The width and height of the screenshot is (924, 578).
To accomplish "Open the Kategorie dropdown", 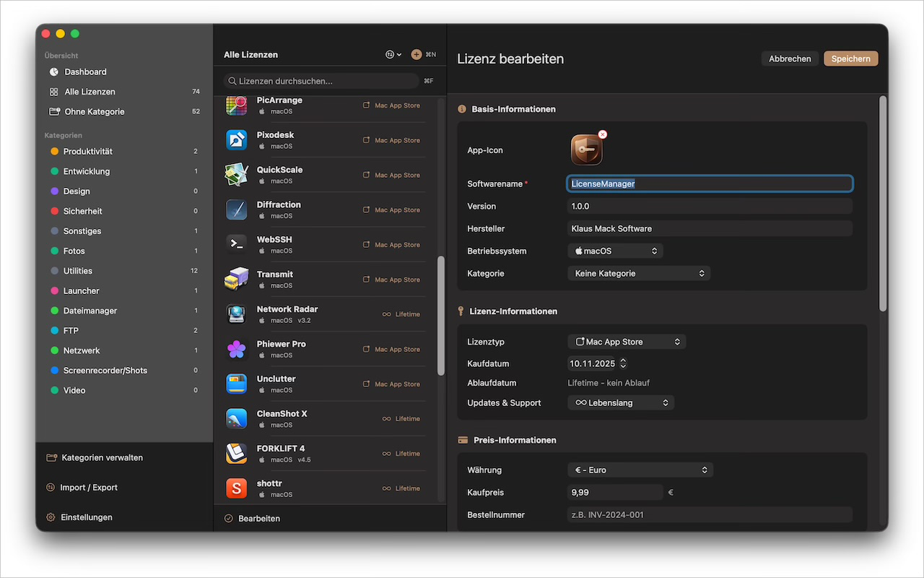I will (639, 273).
